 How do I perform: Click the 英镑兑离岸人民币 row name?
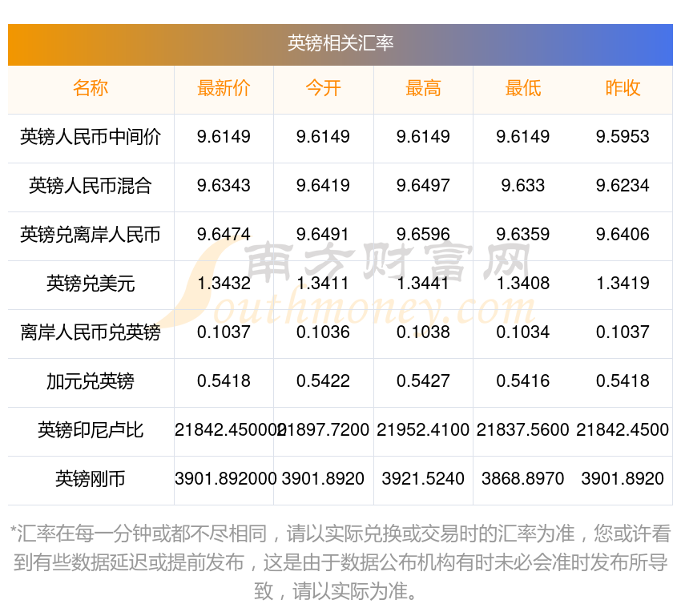click(91, 235)
